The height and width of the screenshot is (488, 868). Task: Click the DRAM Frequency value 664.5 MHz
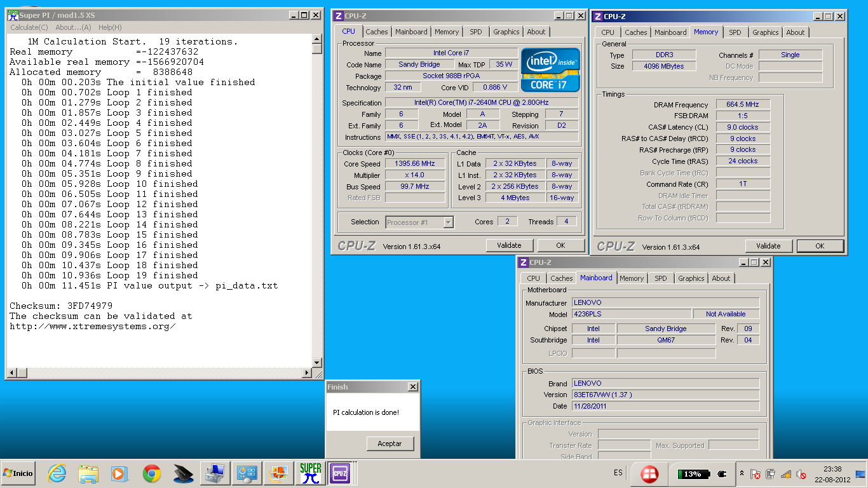(743, 104)
